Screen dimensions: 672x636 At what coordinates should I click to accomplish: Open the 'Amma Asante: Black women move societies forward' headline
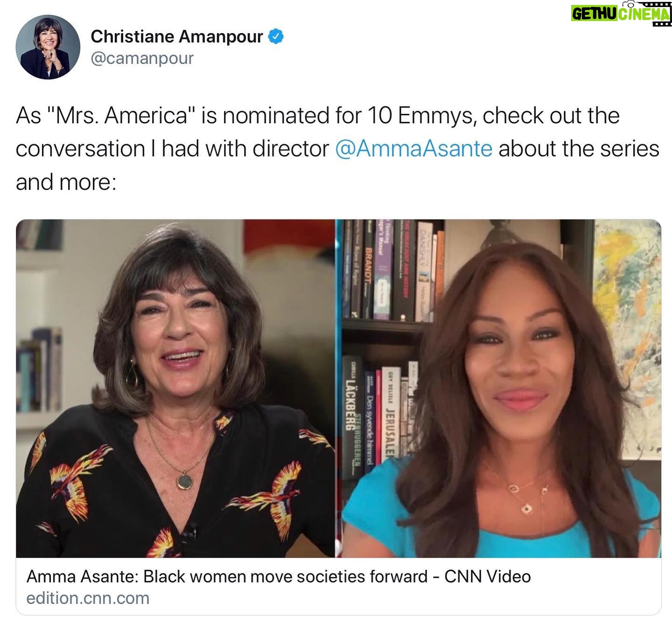pyautogui.click(x=279, y=577)
